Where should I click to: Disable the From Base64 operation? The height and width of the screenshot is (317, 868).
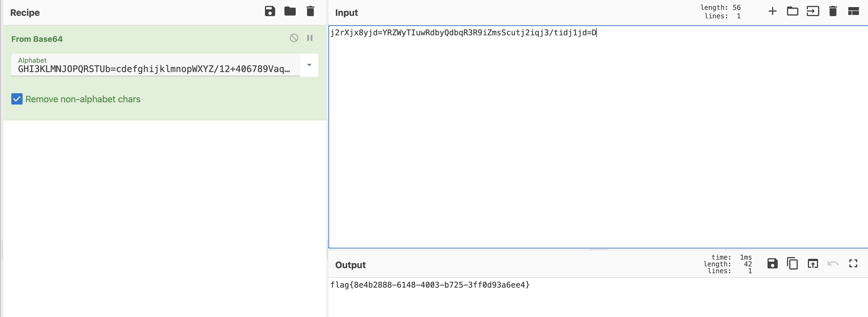click(294, 38)
